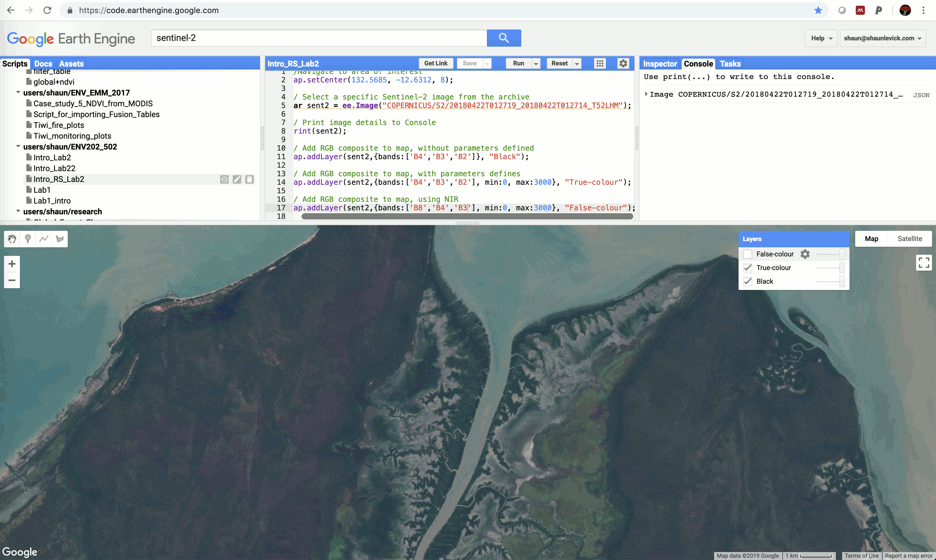Click the grid/apps icon in toolbar
This screenshot has width=936, height=560.
pyautogui.click(x=600, y=63)
